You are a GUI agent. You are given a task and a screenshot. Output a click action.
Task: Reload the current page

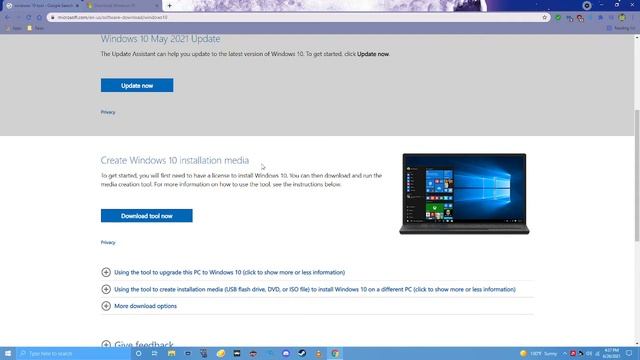[29, 18]
